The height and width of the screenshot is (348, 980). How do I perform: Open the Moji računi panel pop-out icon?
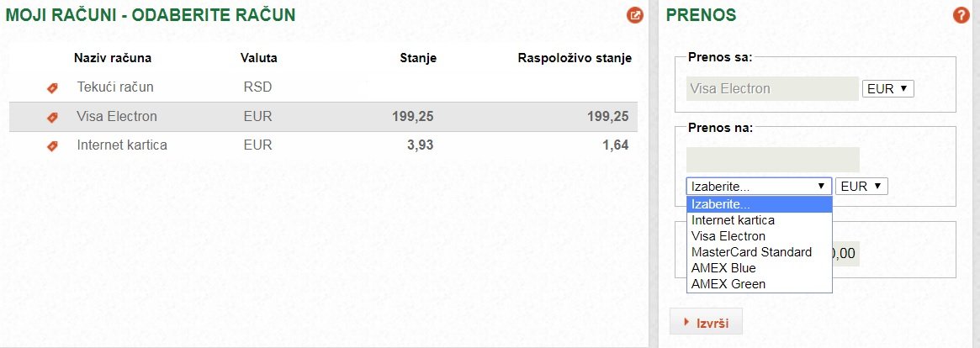634,15
